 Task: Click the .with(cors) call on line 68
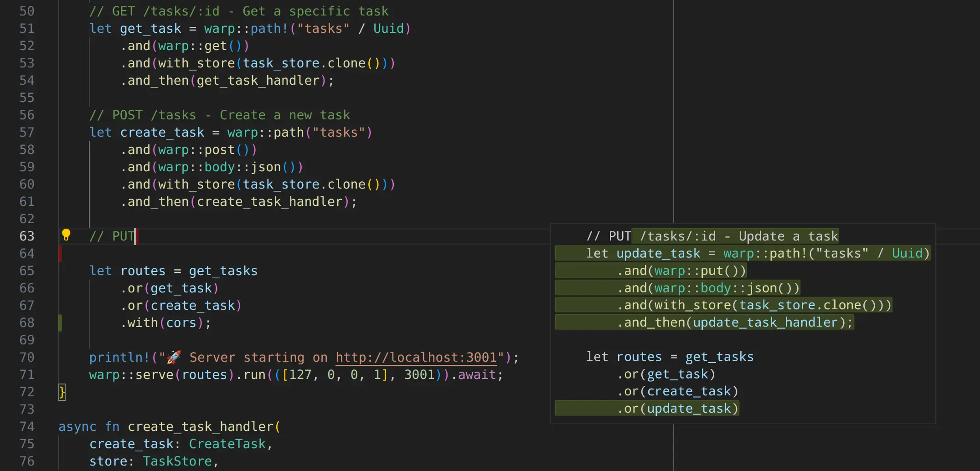pyautogui.click(x=165, y=323)
